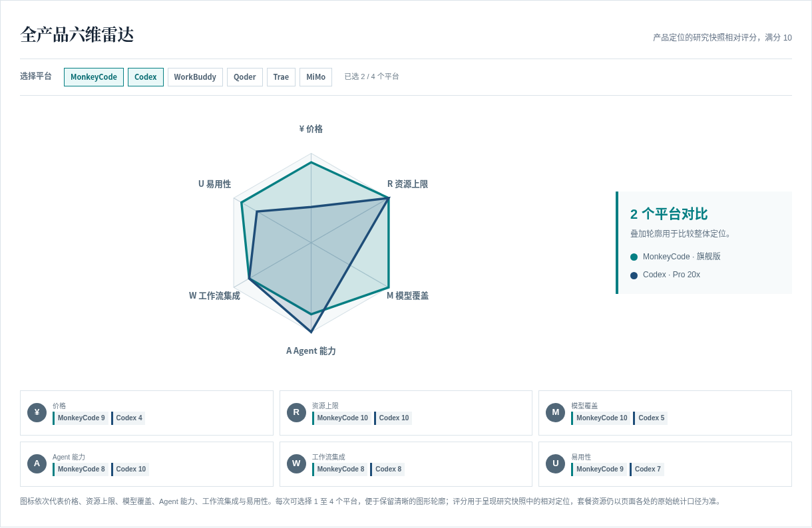Viewport: 812px width, 528px height.
Task: Click the '已选 2 / 4 个平台' counter text
Action: (371, 76)
